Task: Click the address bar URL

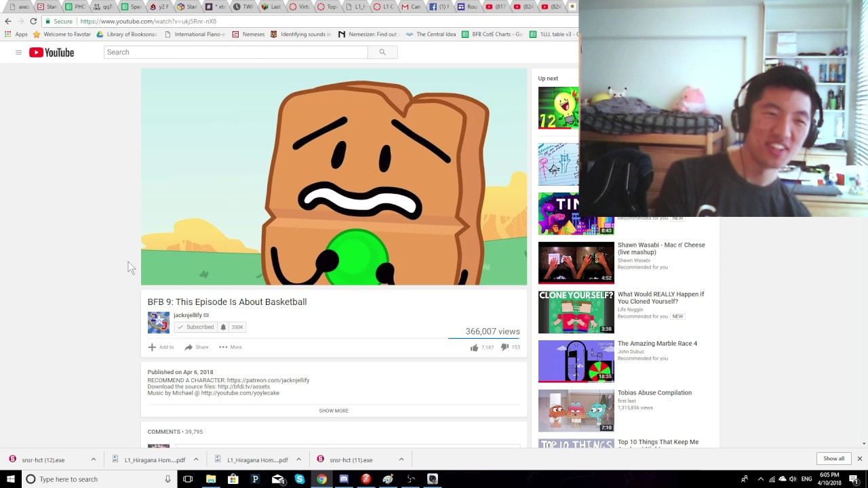Action: (x=148, y=21)
